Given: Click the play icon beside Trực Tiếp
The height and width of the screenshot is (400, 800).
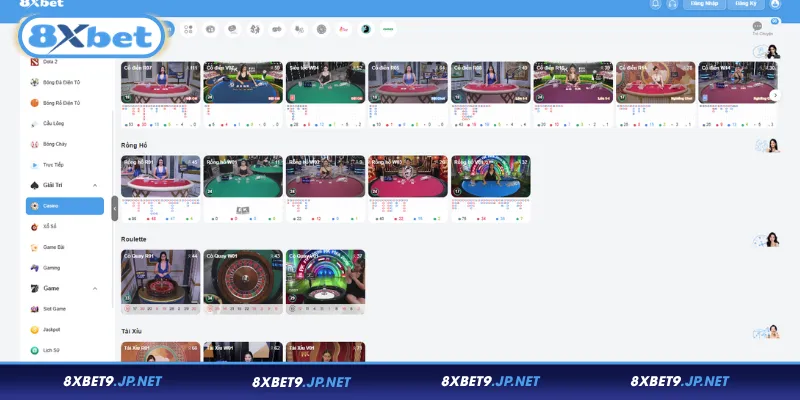Looking at the screenshot, I should (34, 165).
